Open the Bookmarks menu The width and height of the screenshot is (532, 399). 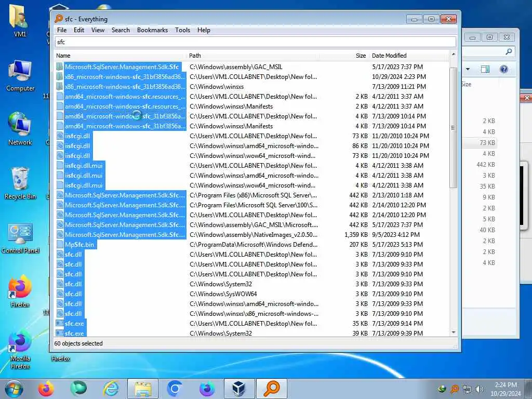152,30
